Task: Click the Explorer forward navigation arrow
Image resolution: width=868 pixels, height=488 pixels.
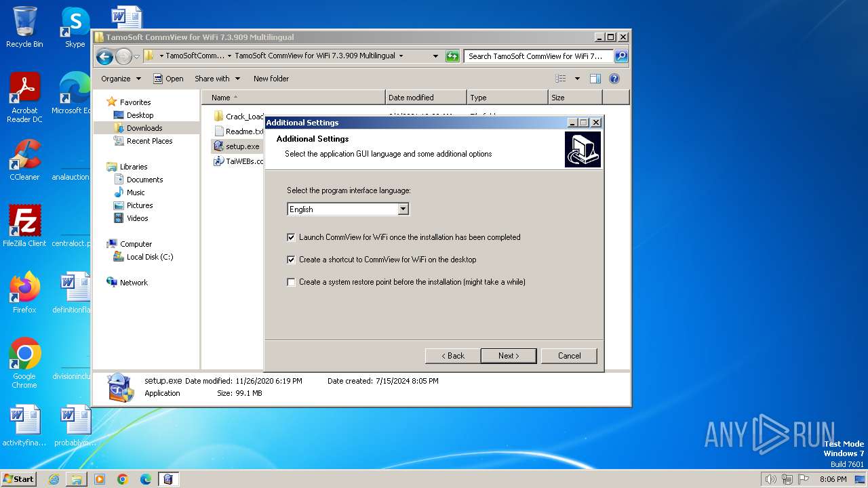Action: click(x=123, y=56)
